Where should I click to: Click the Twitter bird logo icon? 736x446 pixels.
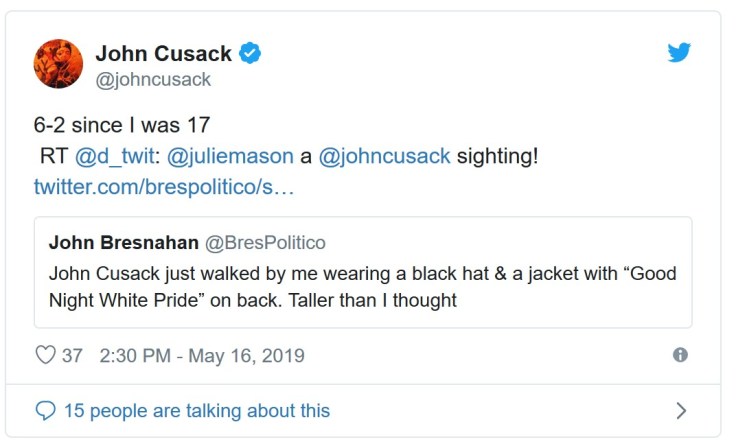[680, 53]
